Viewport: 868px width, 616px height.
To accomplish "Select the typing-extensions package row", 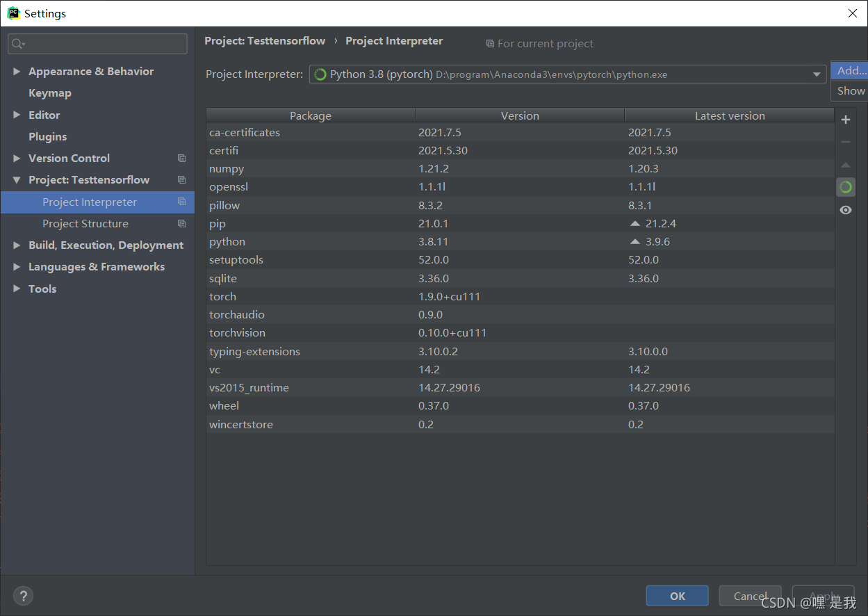I will [x=521, y=351].
